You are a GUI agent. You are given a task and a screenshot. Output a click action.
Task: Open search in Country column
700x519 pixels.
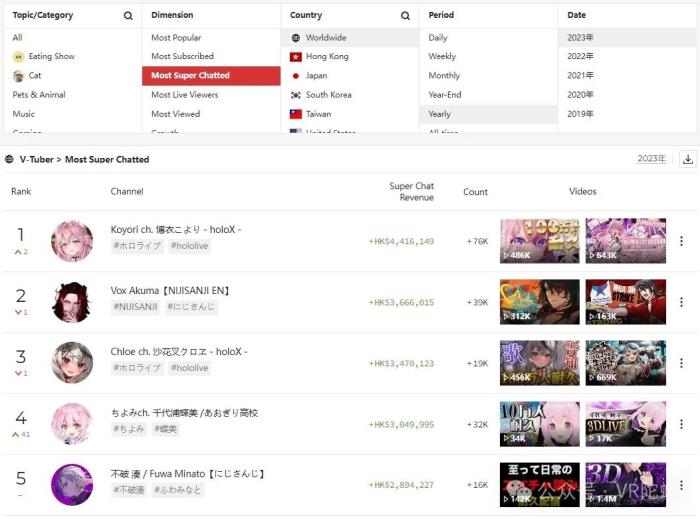[x=405, y=16]
